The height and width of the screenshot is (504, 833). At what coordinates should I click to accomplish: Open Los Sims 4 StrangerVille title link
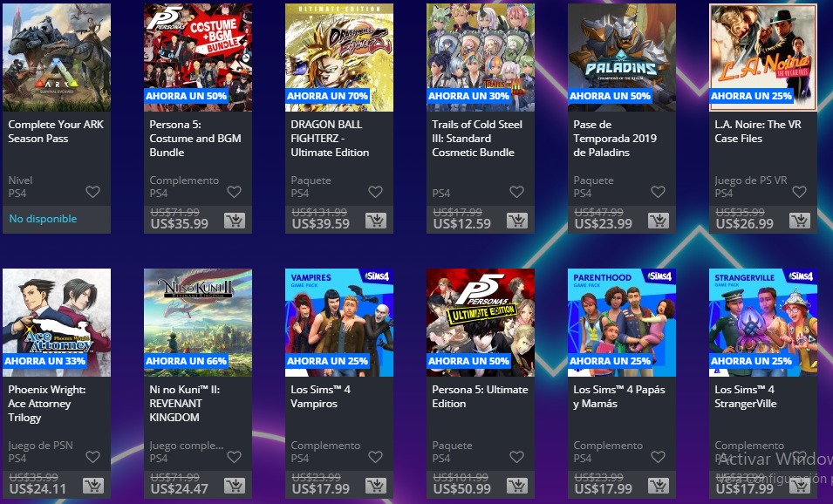click(x=746, y=396)
